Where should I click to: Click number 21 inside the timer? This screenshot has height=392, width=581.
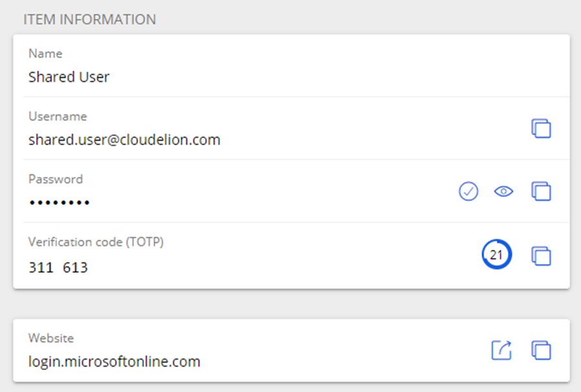click(x=496, y=255)
